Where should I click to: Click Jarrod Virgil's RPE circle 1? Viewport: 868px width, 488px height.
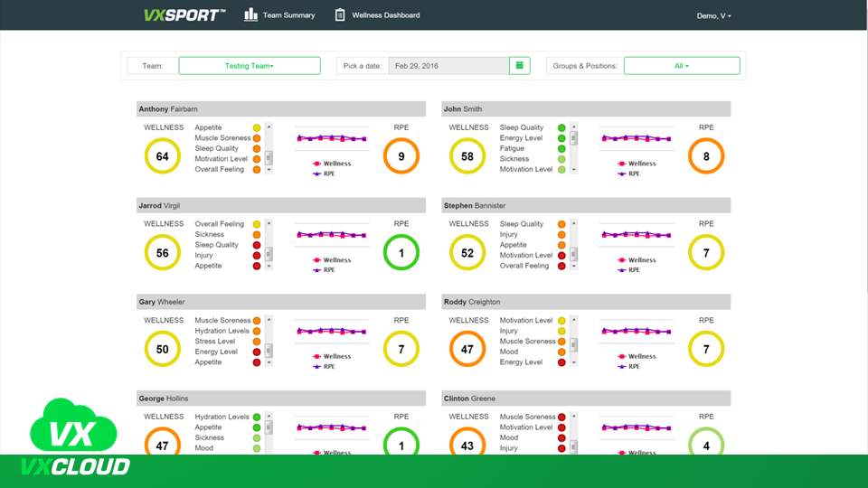pos(401,252)
